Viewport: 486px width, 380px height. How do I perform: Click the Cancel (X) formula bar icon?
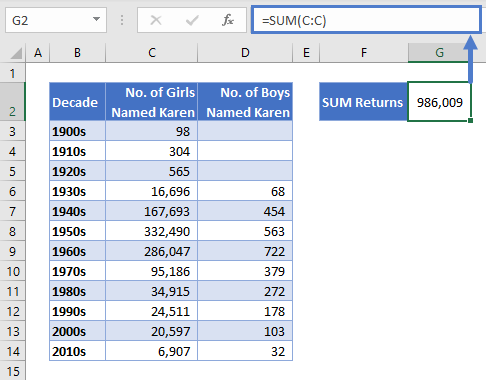coord(156,20)
